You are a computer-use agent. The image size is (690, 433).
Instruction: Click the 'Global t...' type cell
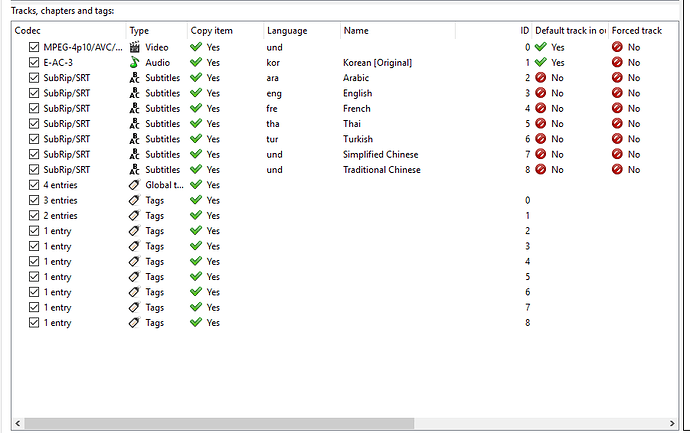pos(165,185)
